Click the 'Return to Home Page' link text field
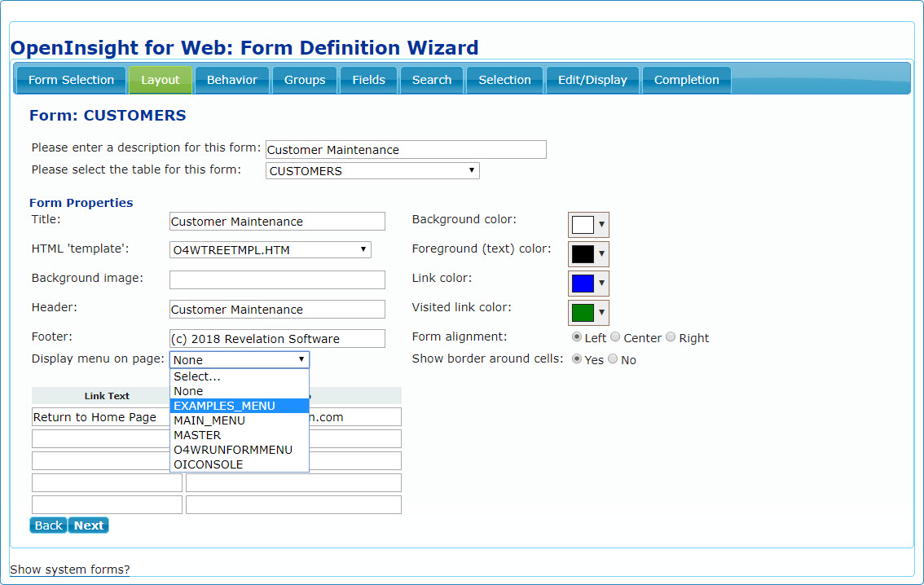The image size is (924, 585). click(x=101, y=417)
